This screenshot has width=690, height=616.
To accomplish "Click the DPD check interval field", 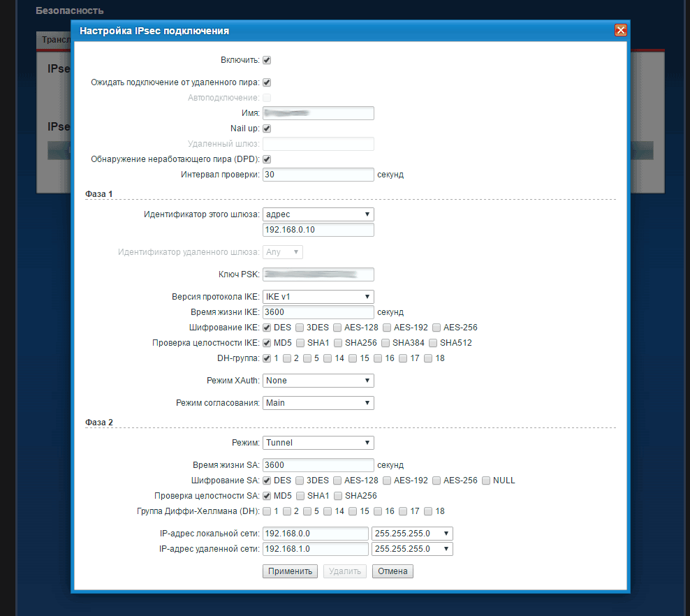I will (x=318, y=175).
